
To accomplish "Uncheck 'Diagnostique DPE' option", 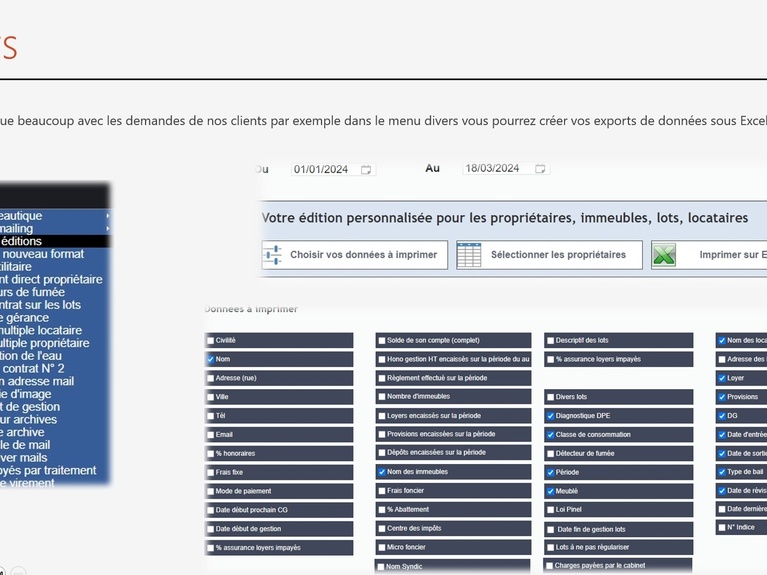I will pyautogui.click(x=551, y=416).
